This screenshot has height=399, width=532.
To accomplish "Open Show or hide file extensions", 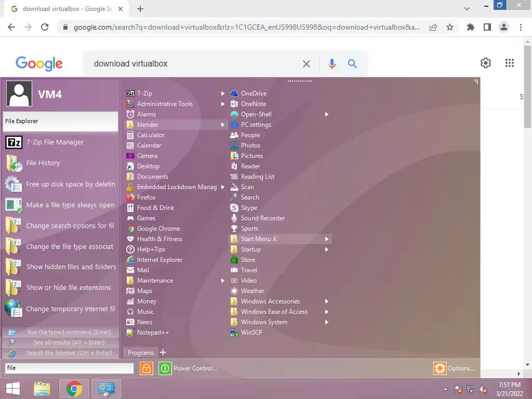I will pyautogui.click(x=60, y=288).
